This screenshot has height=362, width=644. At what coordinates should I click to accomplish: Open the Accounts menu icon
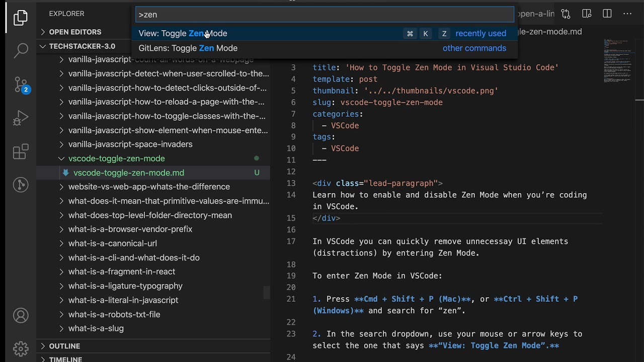click(x=21, y=316)
